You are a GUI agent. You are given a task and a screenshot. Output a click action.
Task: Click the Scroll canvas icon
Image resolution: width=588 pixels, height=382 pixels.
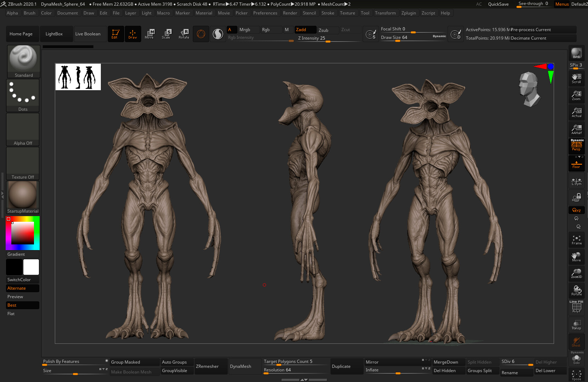[576, 79]
